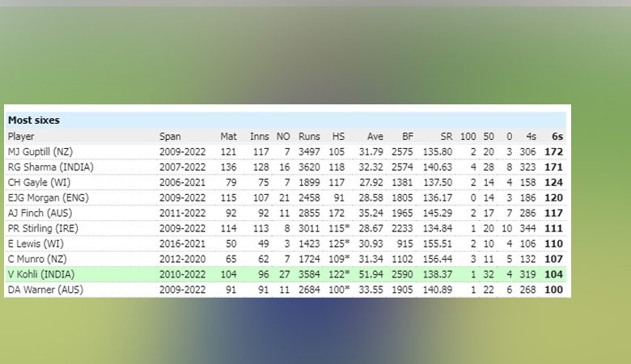Viewport: 631px width, 364px height.
Task: Click Kohli's average 51.94
Action: coord(371,274)
